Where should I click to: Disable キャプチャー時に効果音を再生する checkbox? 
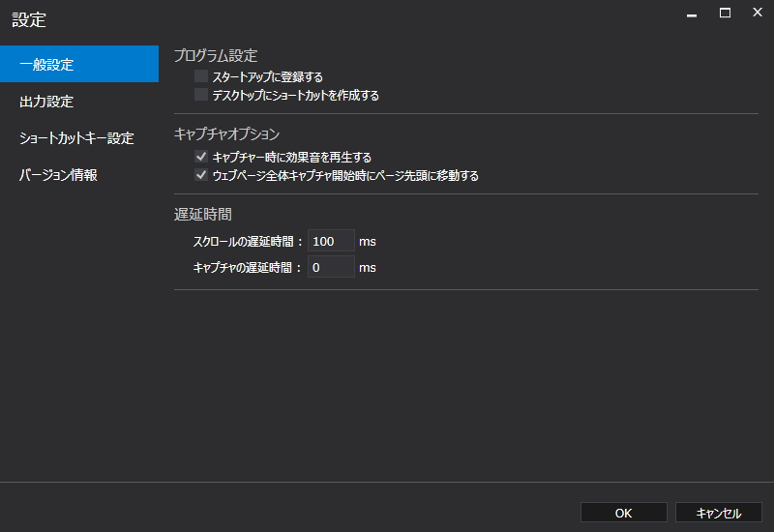point(201,157)
